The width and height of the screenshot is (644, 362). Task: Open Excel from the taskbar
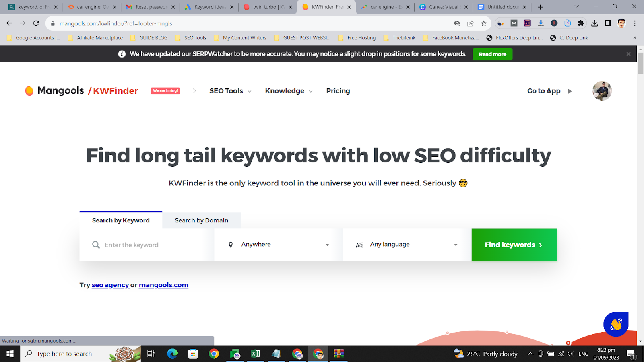(x=255, y=354)
